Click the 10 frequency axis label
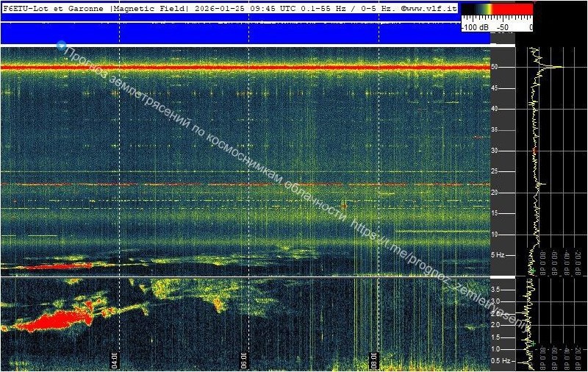Image resolution: width=588 pixels, height=372 pixels. tap(494, 235)
